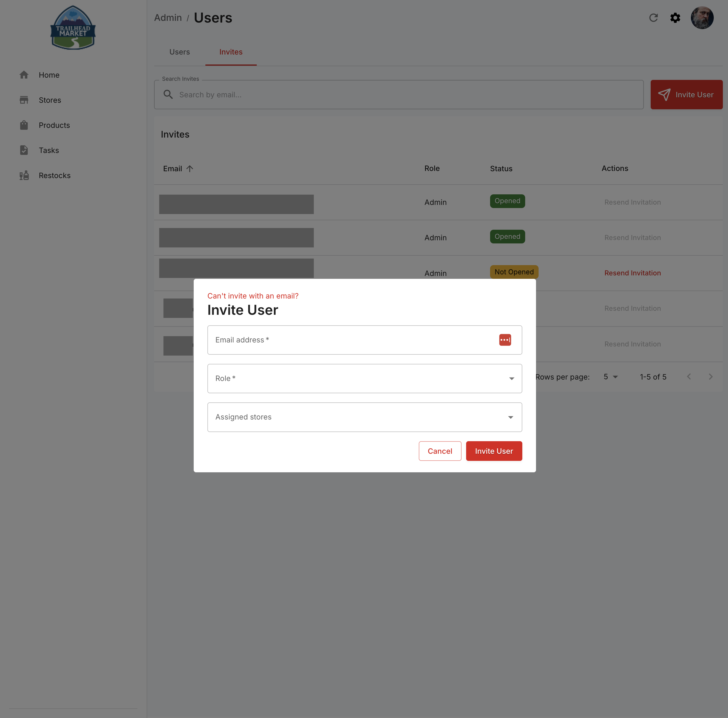Switch to the Users tab
This screenshot has height=718, width=728.
pyautogui.click(x=179, y=52)
